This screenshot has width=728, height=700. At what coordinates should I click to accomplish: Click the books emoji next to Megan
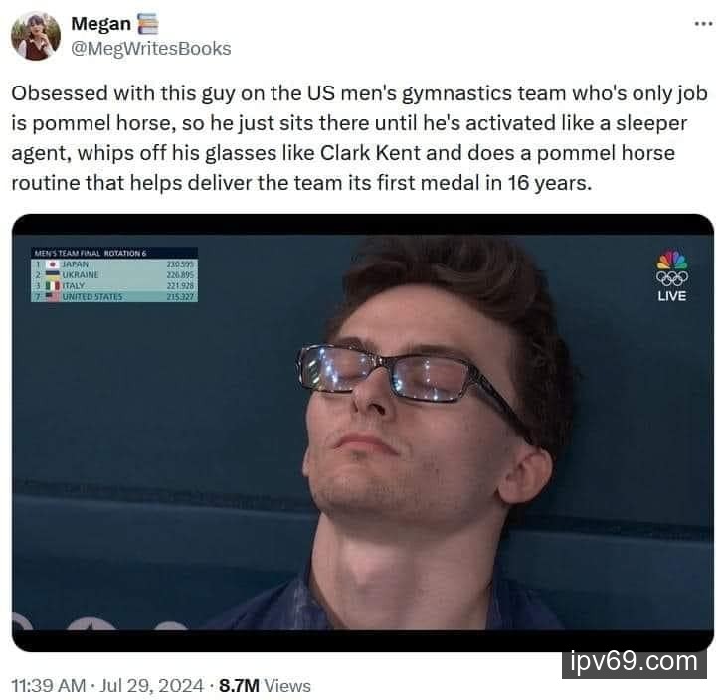148,24
